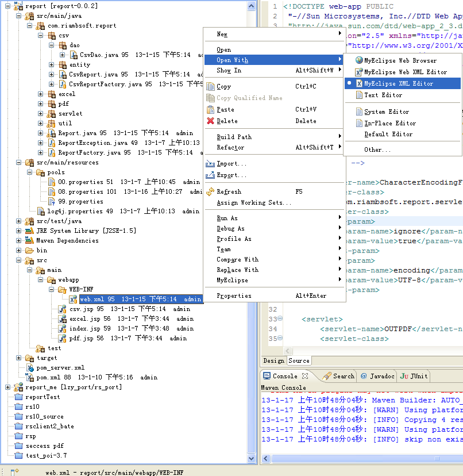Collapse the servlet element at line 33
Image resolution: width=463 pixels, height=476 pixels.
[x=280, y=318]
